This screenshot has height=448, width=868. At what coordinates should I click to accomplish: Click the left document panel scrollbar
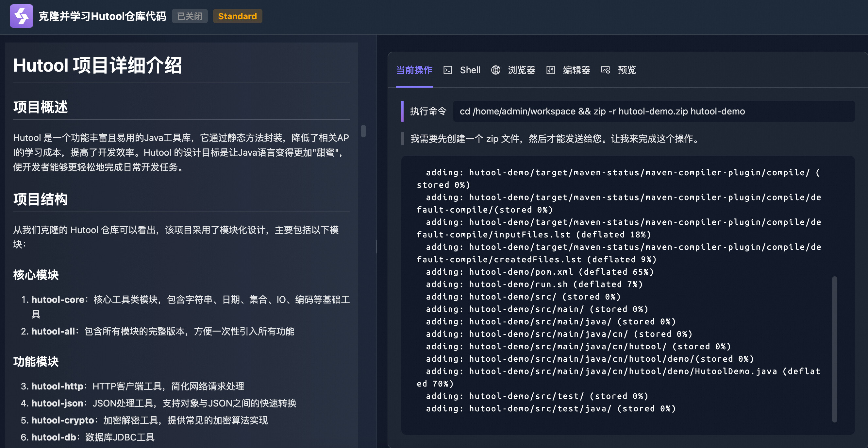click(363, 131)
